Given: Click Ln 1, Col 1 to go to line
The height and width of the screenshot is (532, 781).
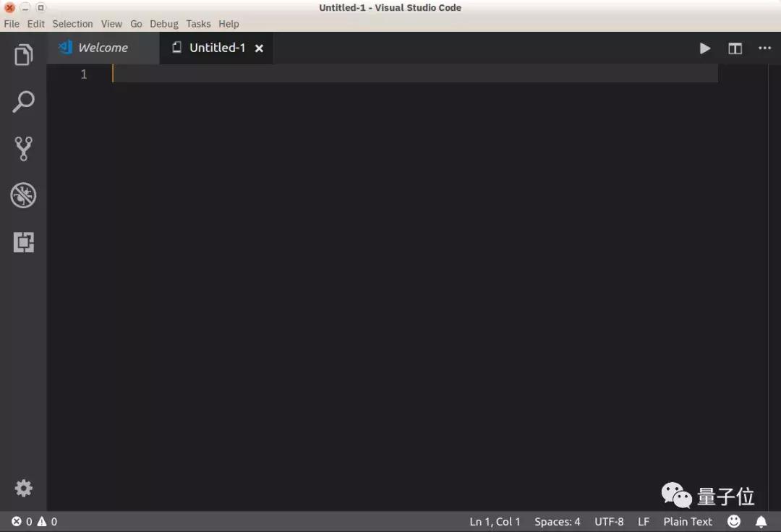Looking at the screenshot, I should 495,521.
